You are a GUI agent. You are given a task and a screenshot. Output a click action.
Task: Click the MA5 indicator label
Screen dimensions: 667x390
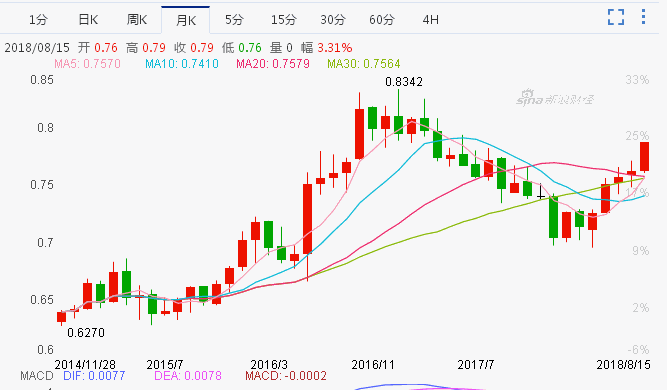point(87,64)
